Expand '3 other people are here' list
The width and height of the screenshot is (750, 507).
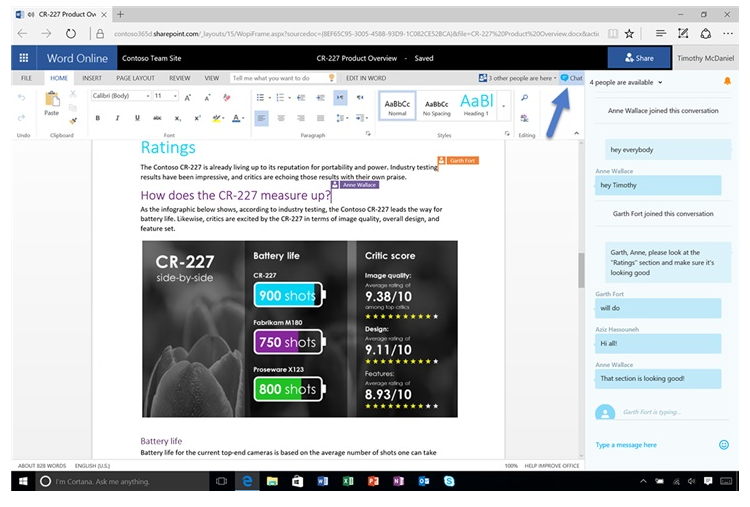tap(518, 78)
